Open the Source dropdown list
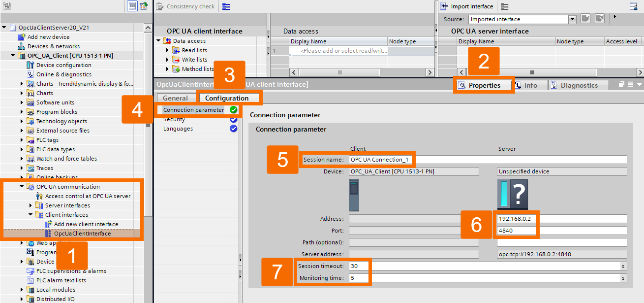 point(572,19)
